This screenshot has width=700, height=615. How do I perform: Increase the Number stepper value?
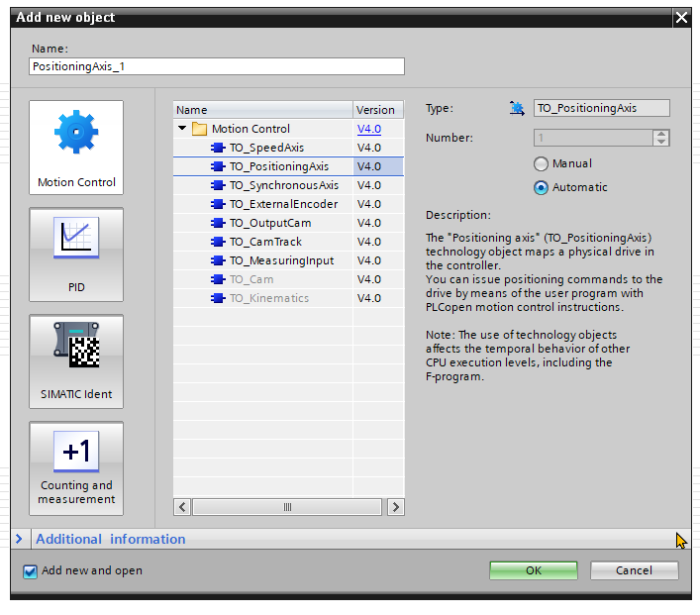point(661,134)
